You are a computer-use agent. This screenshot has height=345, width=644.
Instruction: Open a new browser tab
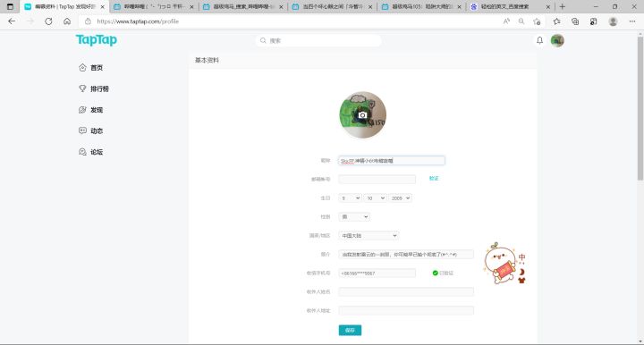pos(563,6)
